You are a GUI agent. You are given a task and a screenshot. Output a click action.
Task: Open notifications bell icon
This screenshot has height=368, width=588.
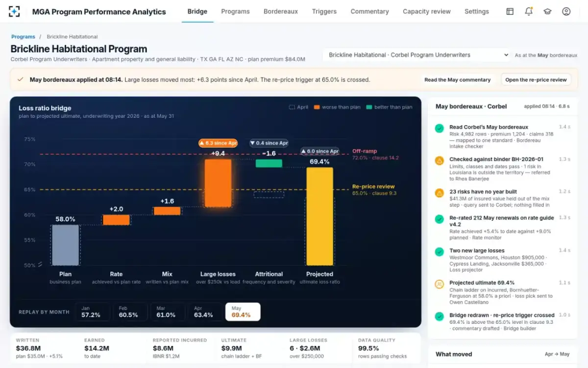point(529,11)
